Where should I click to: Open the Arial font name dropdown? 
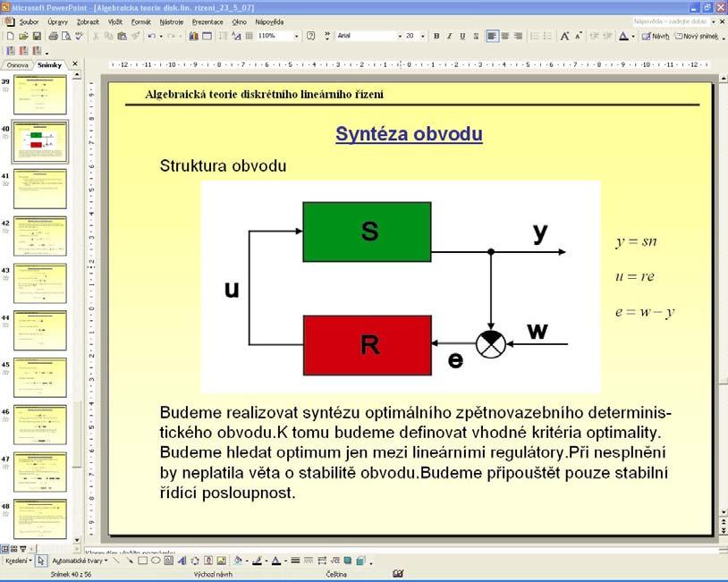[400, 36]
